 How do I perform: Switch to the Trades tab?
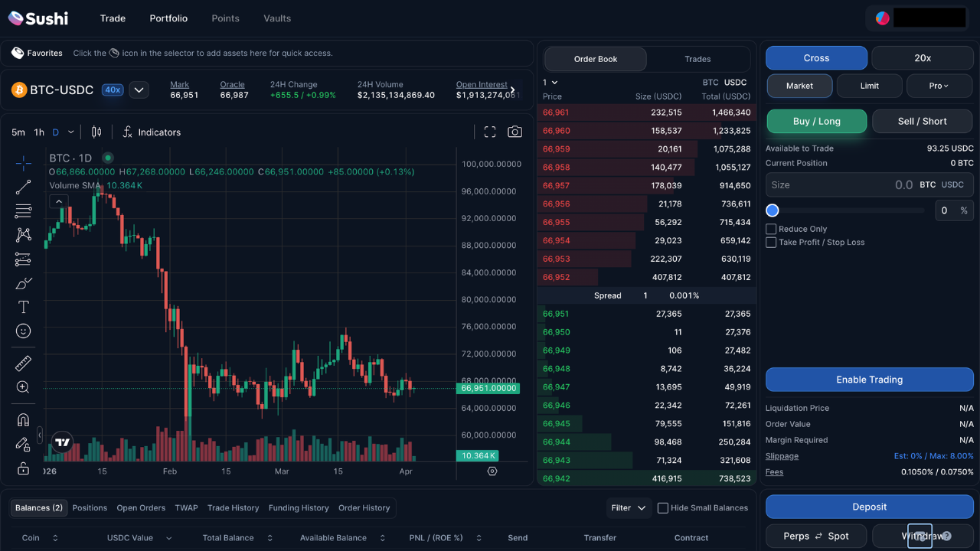(x=697, y=59)
